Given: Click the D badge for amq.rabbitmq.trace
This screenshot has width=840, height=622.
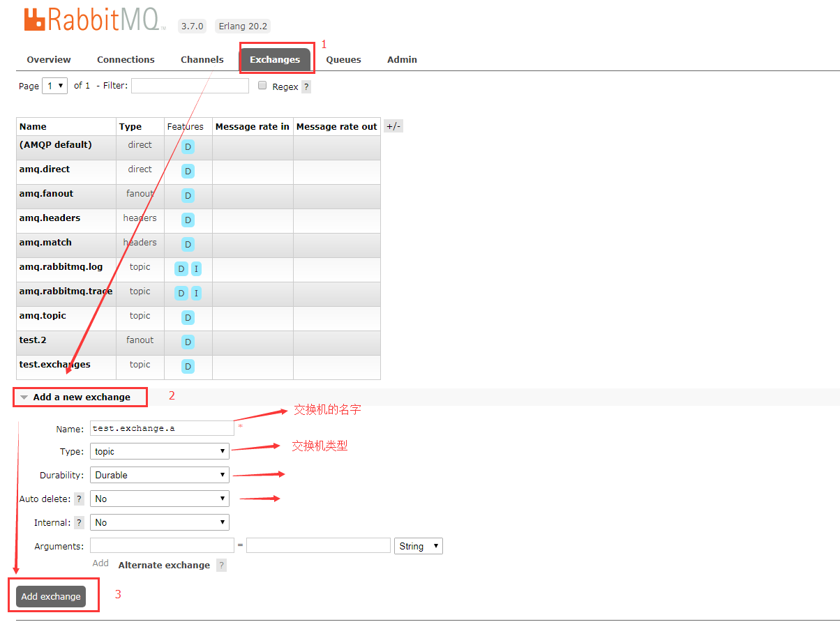Looking at the screenshot, I should [181, 294].
